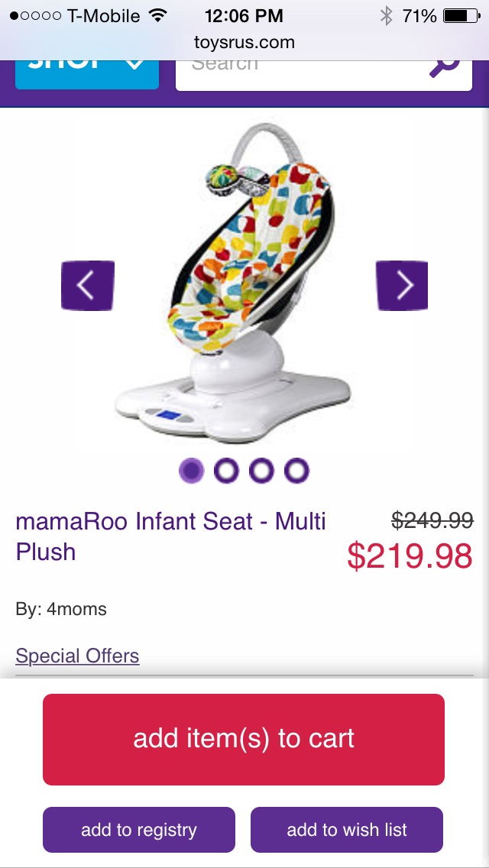Select the first image carousel dot
This screenshot has height=868, width=489.
pos(192,471)
